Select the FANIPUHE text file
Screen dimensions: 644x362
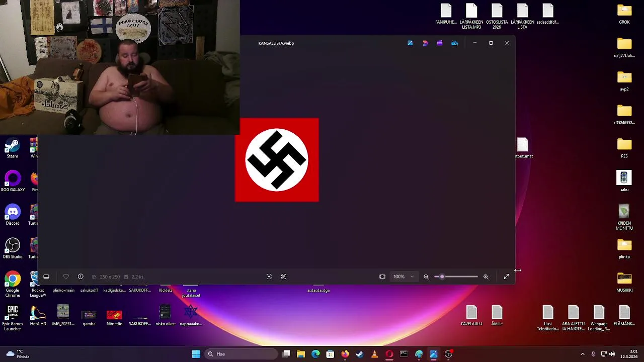click(x=446, y=14)
